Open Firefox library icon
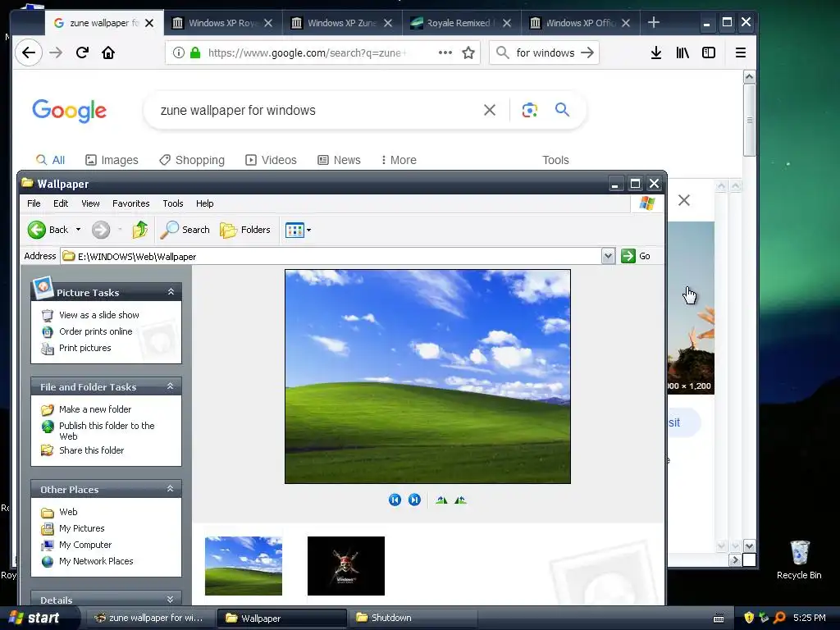The image size is (840, 630). coord(682,52)
